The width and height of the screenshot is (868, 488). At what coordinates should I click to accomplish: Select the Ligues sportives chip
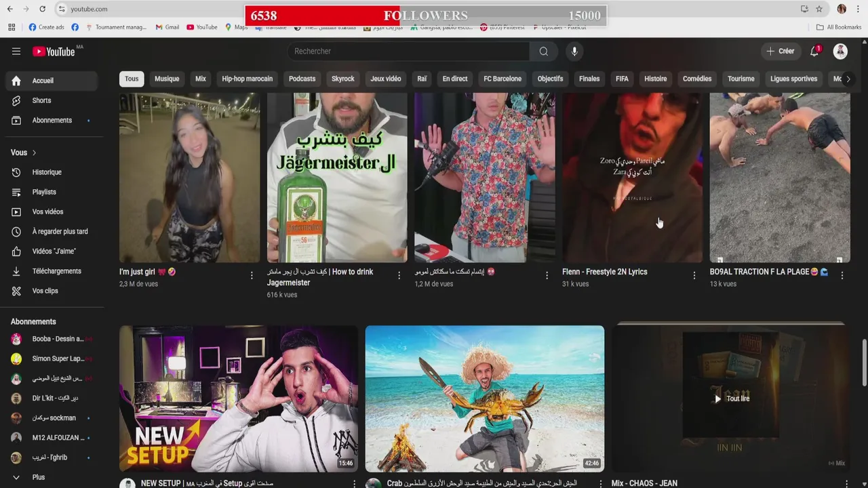tap(794, 79)
